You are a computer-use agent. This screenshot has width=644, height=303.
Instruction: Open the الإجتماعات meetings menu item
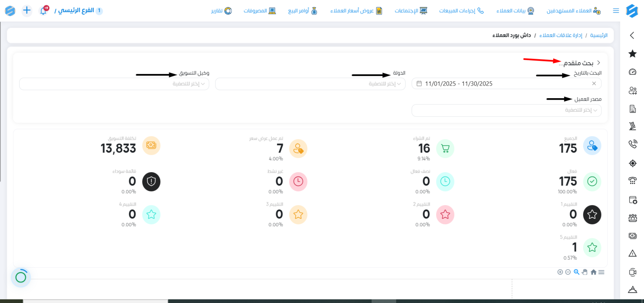(x=411, y=11)
